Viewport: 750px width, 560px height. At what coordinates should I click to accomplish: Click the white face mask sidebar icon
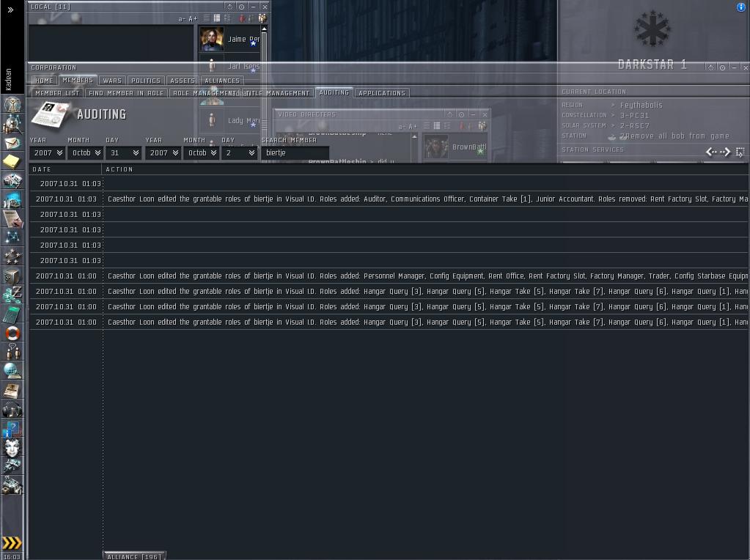(x=12, y=448)
